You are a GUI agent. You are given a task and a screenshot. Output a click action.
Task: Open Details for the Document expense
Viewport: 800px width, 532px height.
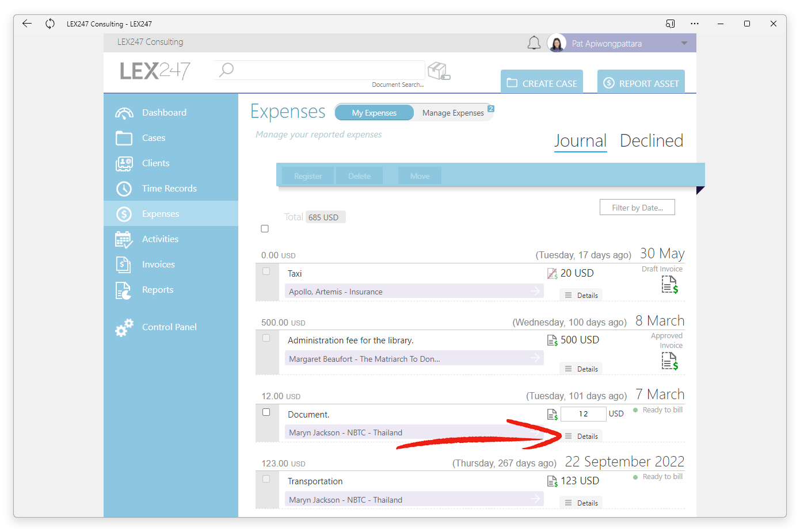(x=581, y=436)
